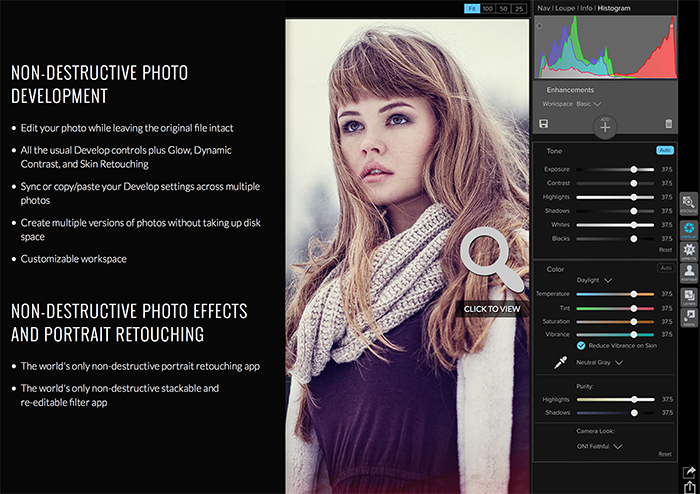700x494 pixels.
Task: Expand the Daylight white balance dropdown
Action: (595, 280)
